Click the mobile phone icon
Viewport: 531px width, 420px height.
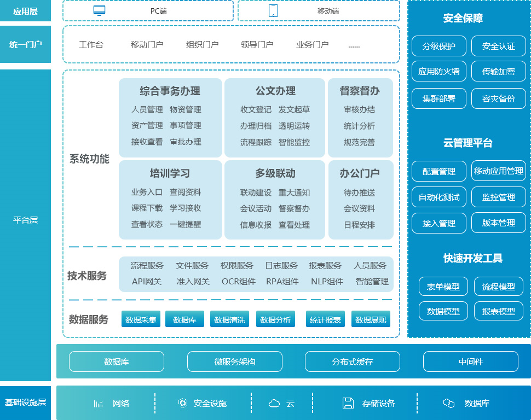pyautogui.click(x=273, y=10)
